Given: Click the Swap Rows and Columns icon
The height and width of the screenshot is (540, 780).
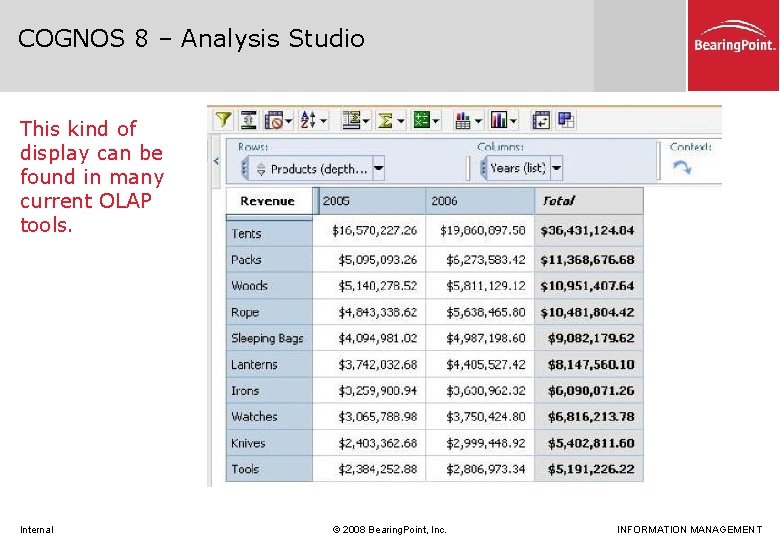Looking at the screenshot, I should (x=541, y=120).
